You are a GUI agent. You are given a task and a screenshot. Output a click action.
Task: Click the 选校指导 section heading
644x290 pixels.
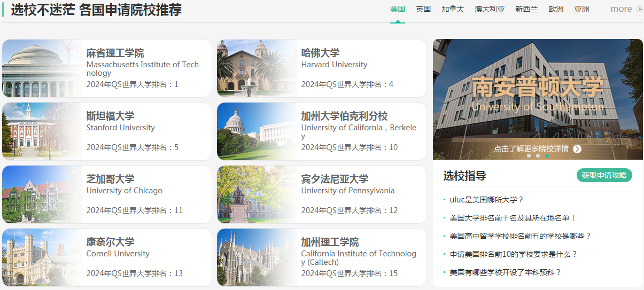tap(464, 176)
